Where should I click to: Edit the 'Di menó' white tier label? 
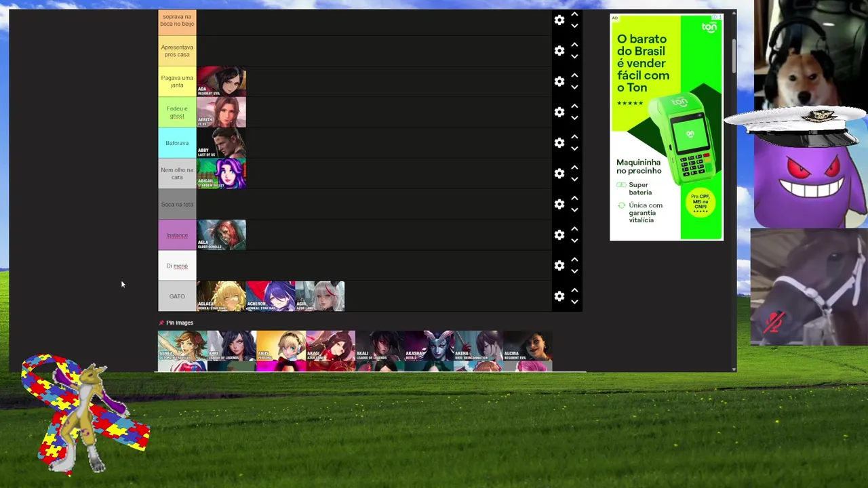coord(177,266)
